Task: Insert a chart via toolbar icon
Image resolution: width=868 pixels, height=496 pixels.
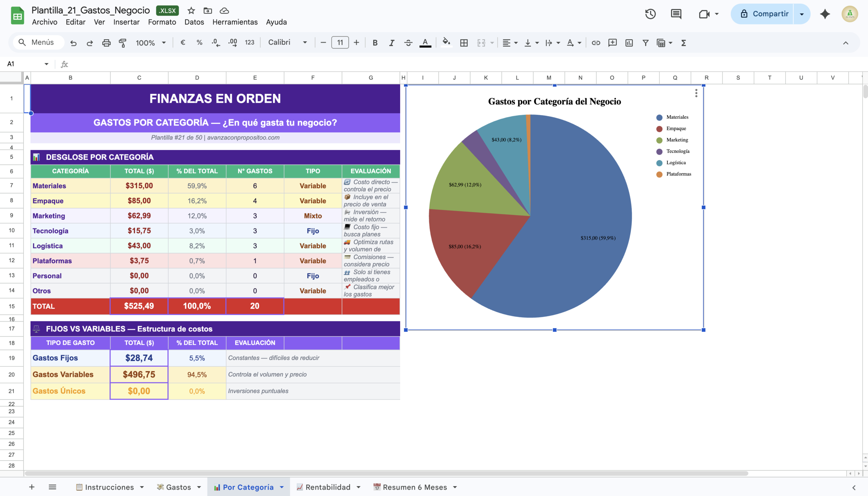Action: point(629,43)
